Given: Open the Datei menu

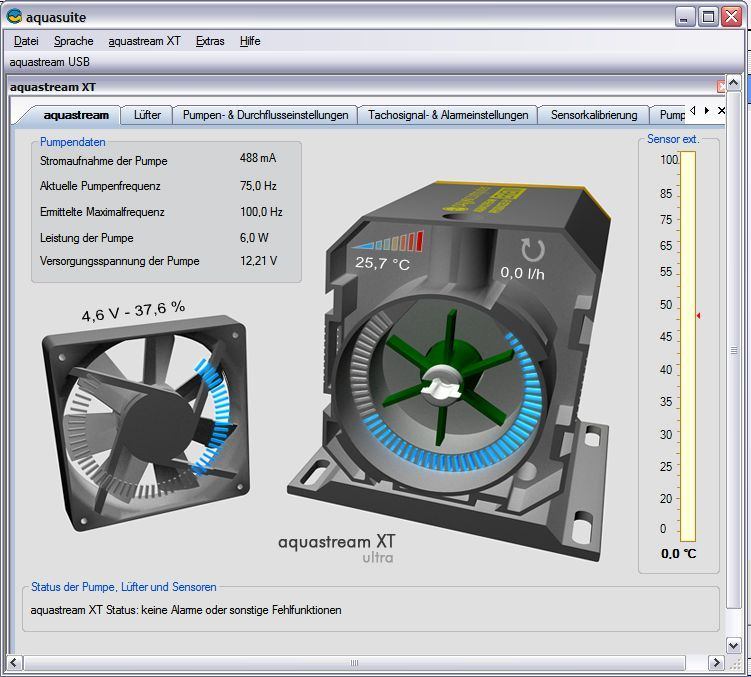Looking at the screenshot, I should coord(26,41).
